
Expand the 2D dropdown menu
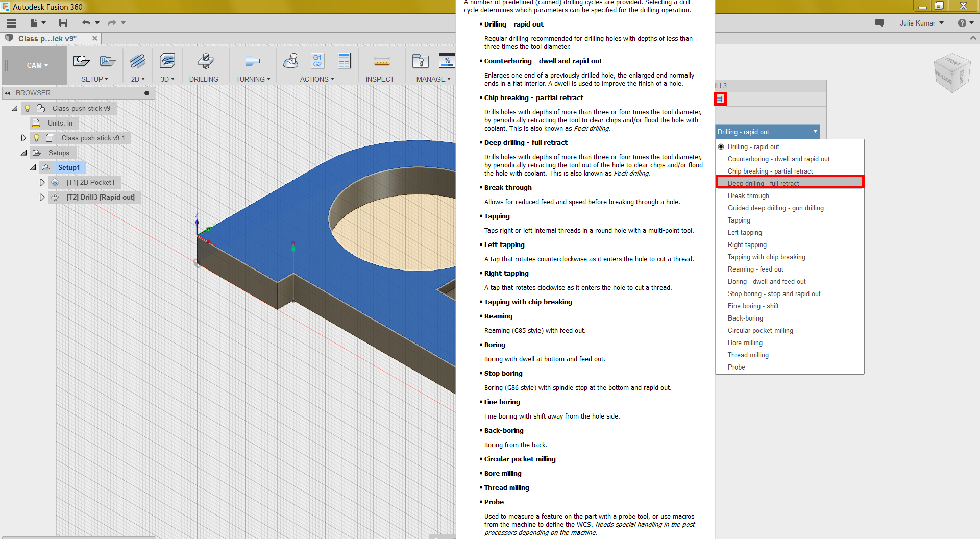[138, 79]
